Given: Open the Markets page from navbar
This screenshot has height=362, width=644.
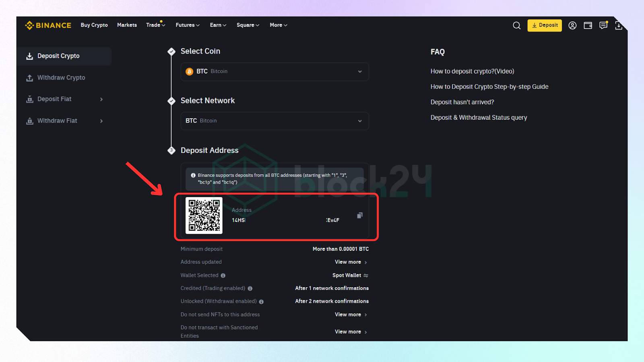Looking at the screenshot, I should point(127,25).
